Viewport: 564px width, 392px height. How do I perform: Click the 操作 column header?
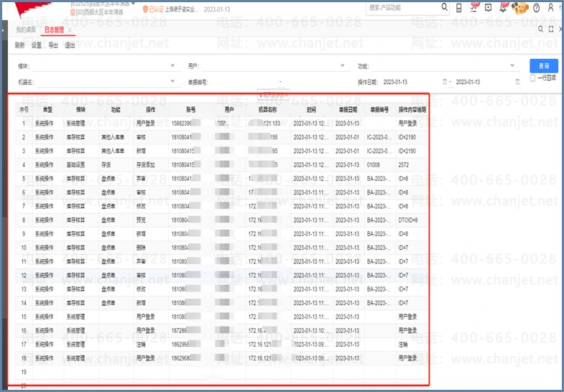click(x=151, y=110)
